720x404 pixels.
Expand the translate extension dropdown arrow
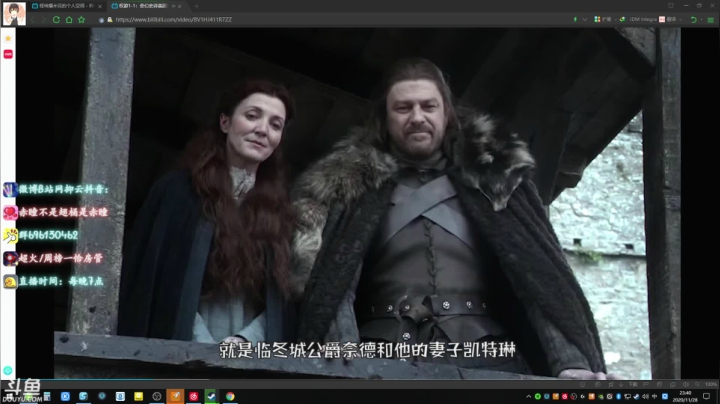click(x=681, y=20)
